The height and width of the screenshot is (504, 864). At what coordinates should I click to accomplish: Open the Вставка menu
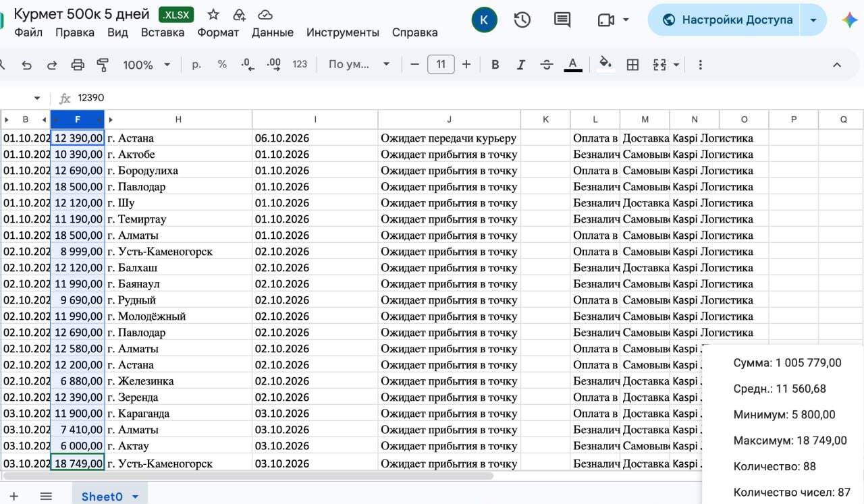[163, 32]
